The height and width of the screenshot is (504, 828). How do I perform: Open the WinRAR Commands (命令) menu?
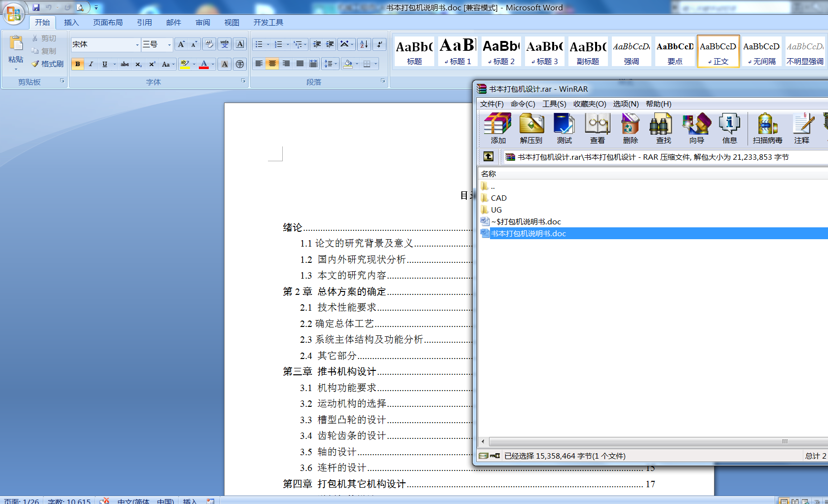[523, 104]
